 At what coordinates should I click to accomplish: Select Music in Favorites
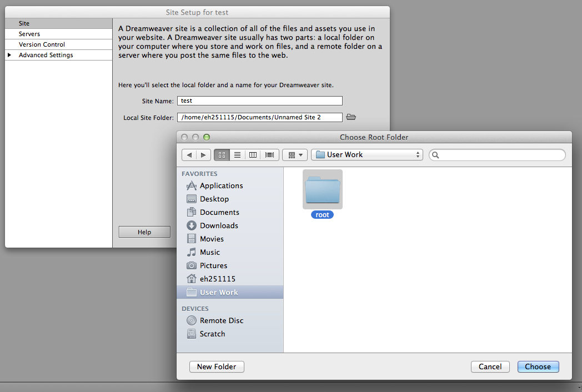pos(230,253)
